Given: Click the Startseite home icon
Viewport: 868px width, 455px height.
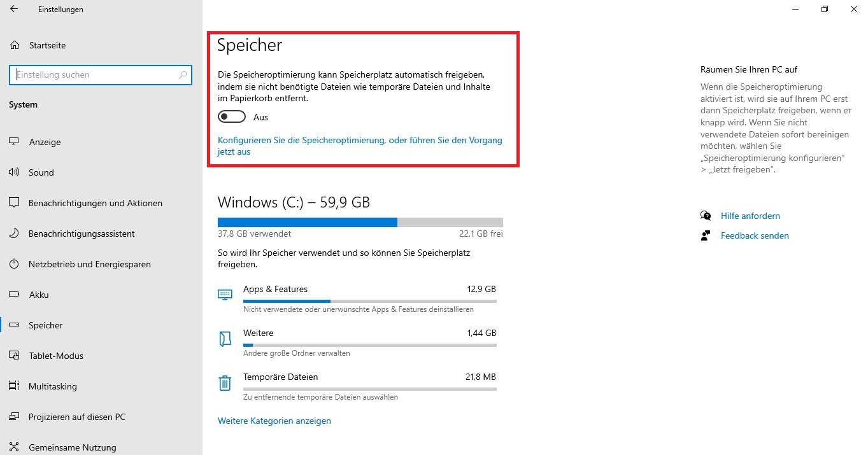Looking at the screenshot, I should coord(15,45).
